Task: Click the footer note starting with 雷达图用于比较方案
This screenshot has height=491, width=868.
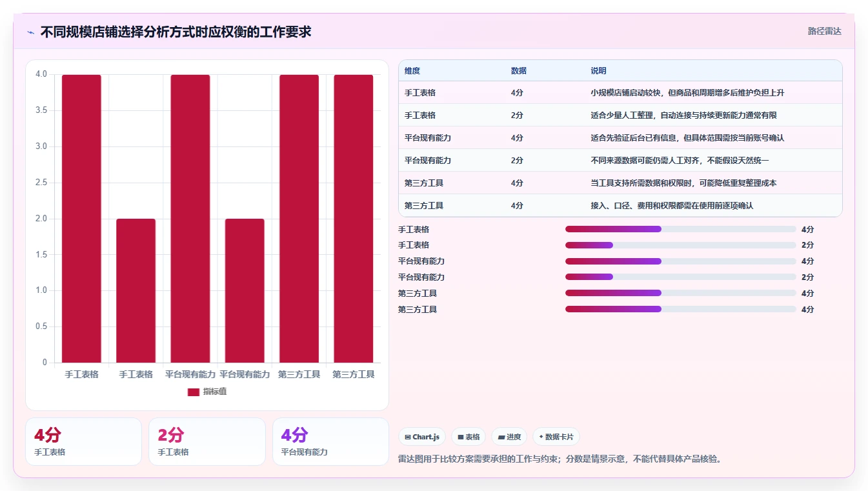Action: point(560,459)
